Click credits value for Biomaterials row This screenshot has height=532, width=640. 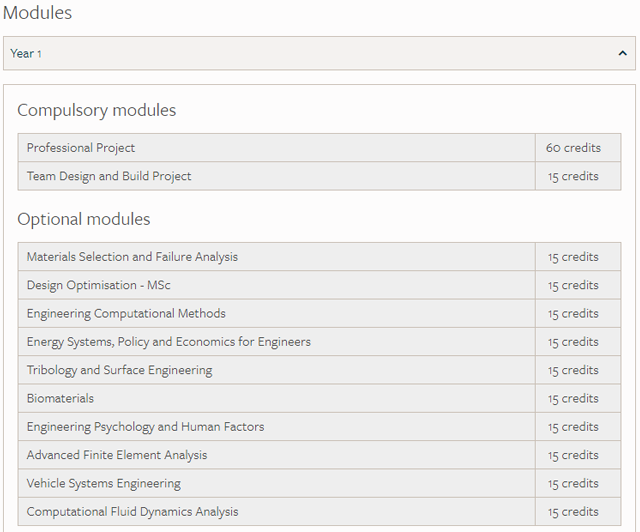click(573, 398)
